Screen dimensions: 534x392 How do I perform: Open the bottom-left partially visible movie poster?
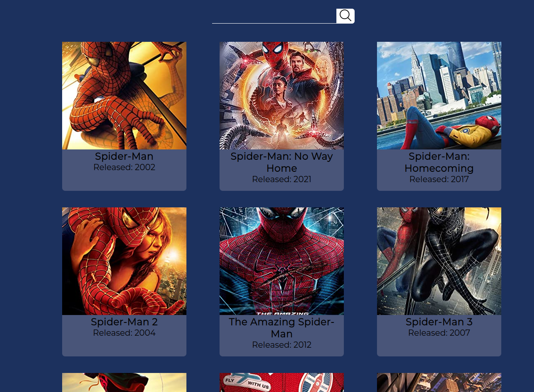(124, 382)
